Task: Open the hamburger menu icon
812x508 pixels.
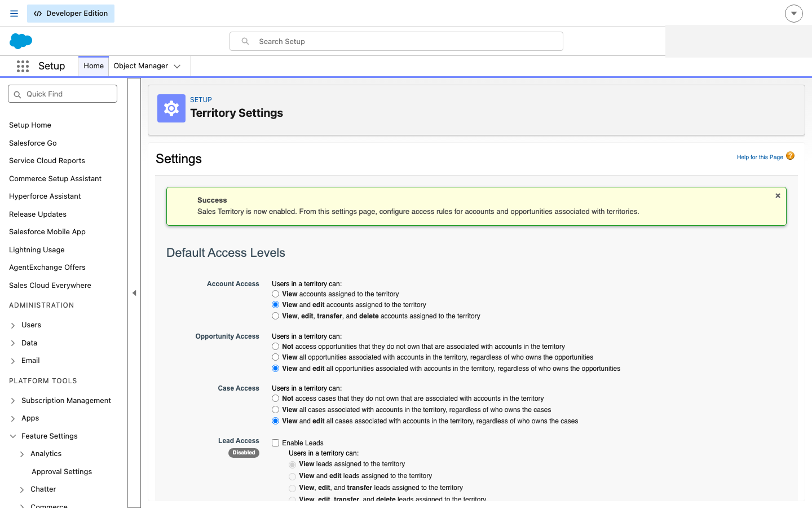Action: click(14, 14)
